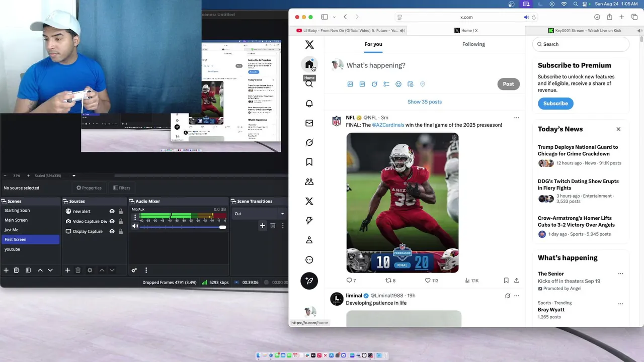
Task: Open more options on the NFL post
Action: (x=516, y=118)
